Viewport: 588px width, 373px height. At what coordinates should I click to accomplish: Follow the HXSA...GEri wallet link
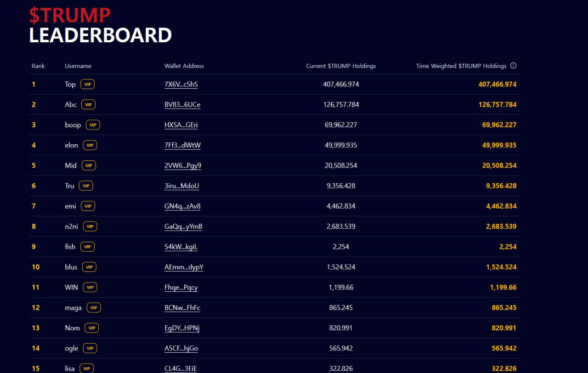tap(181, 125)
